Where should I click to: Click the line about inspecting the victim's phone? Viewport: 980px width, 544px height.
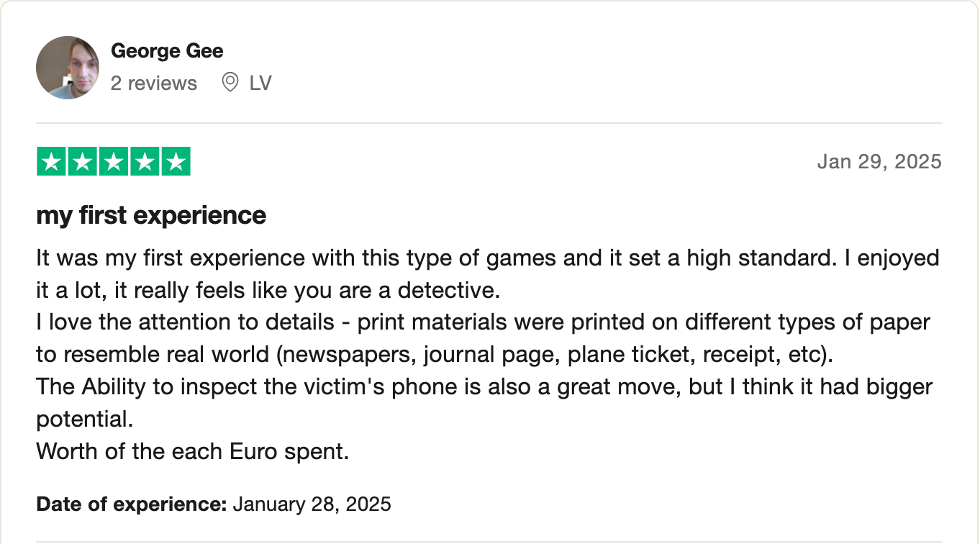coord(484,386)
